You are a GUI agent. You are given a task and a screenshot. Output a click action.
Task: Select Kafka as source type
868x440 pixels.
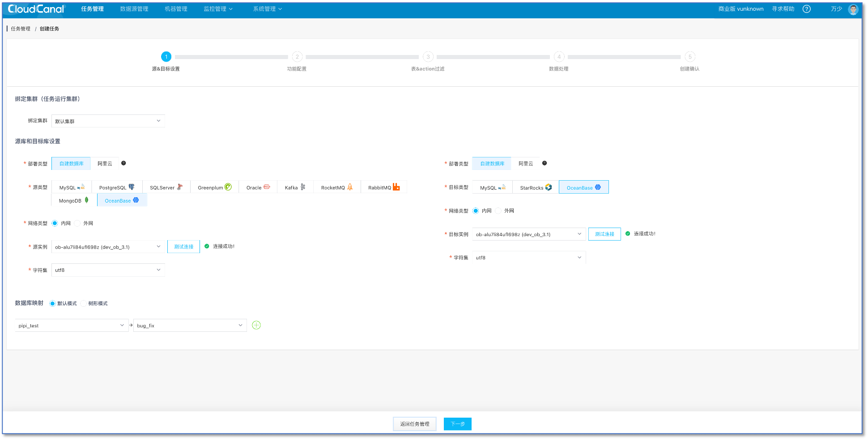pyautogui.click(x=294, y=187)
